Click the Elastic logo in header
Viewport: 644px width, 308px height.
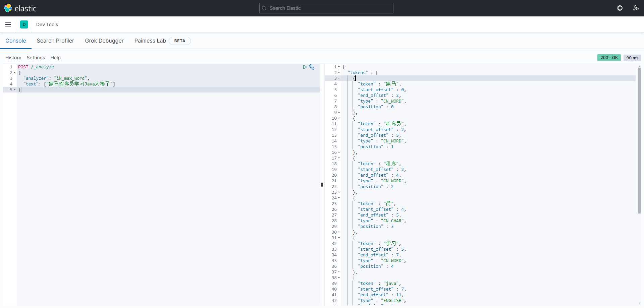click(x=20, y=8)
